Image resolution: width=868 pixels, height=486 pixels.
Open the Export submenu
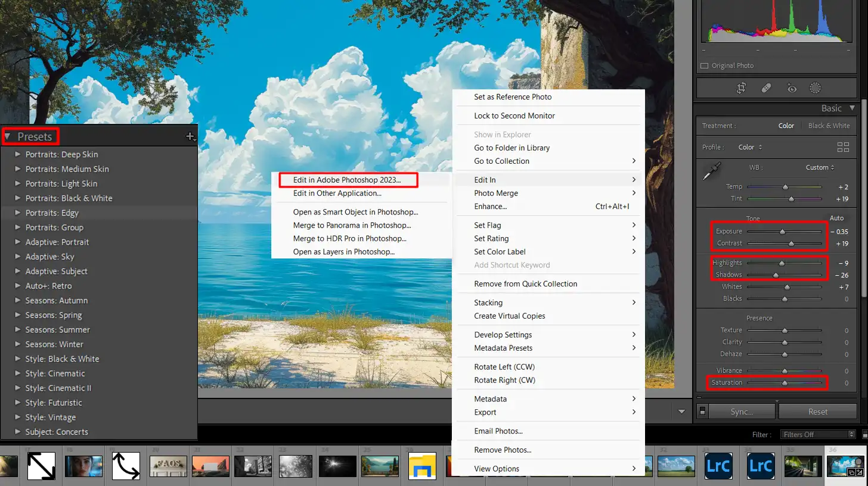tap(548, 412)
